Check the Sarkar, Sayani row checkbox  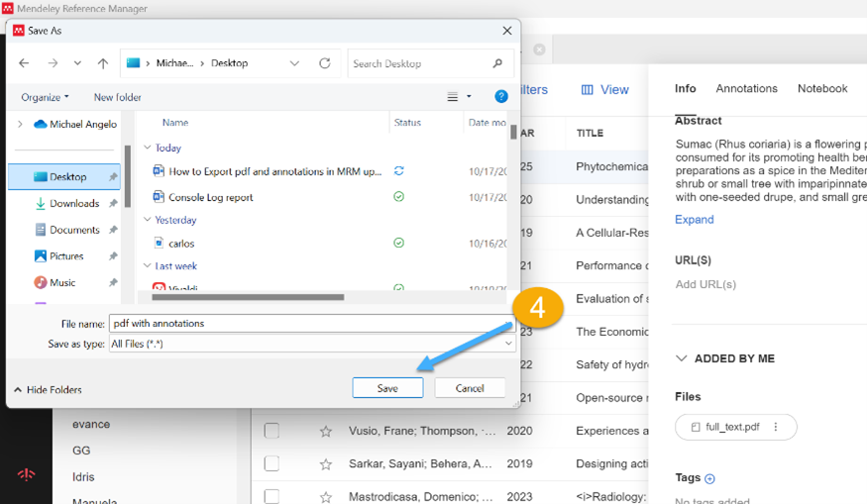[x=271, y=463]
